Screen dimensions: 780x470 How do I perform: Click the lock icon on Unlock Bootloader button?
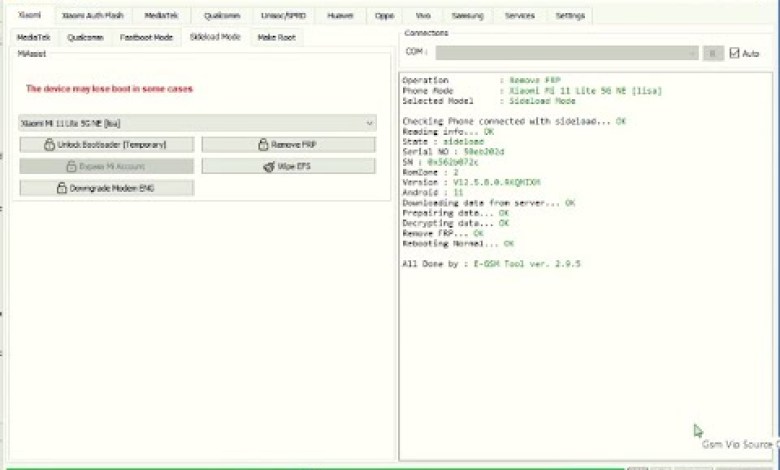point(49,145)
